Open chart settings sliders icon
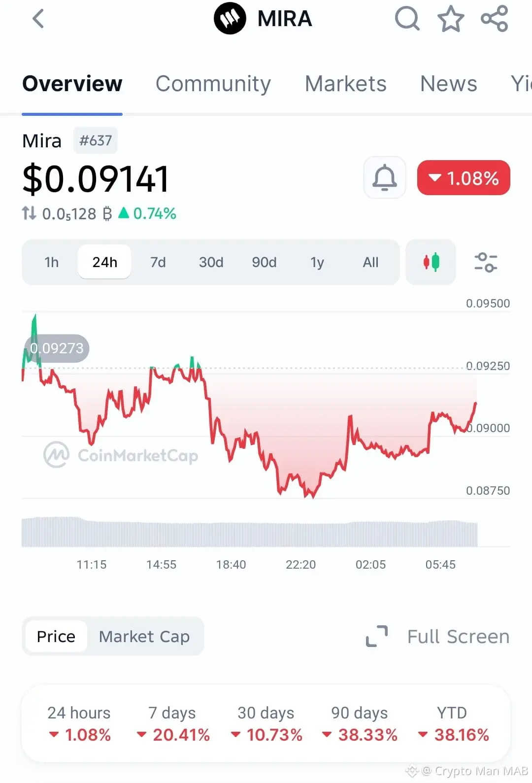 486,262
